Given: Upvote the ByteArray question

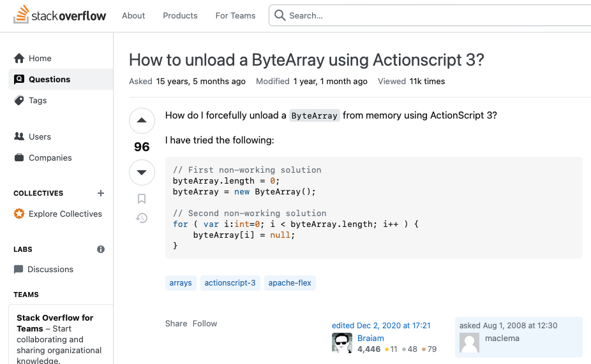Looking at the screenshot, I should tap(142, 120).
